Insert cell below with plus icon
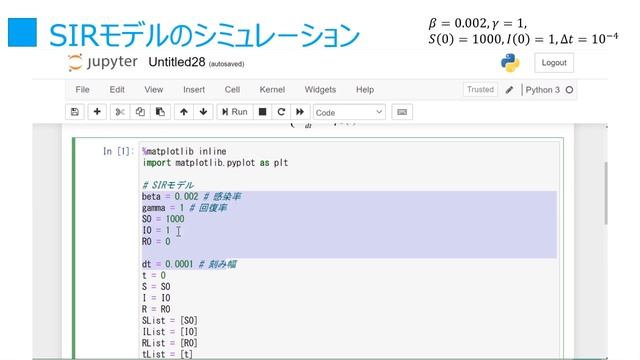 [97, 112]
